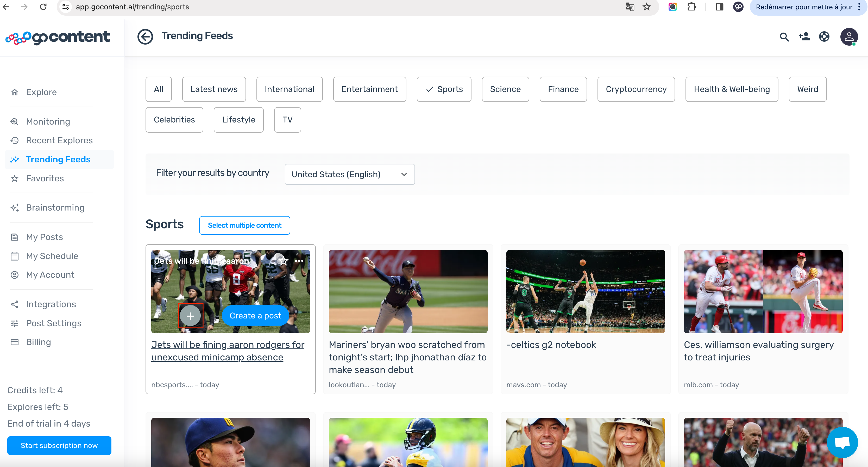Open Chrome extensions puzzle menu
Screen dimensions: 868x467
tap(691, 7)
